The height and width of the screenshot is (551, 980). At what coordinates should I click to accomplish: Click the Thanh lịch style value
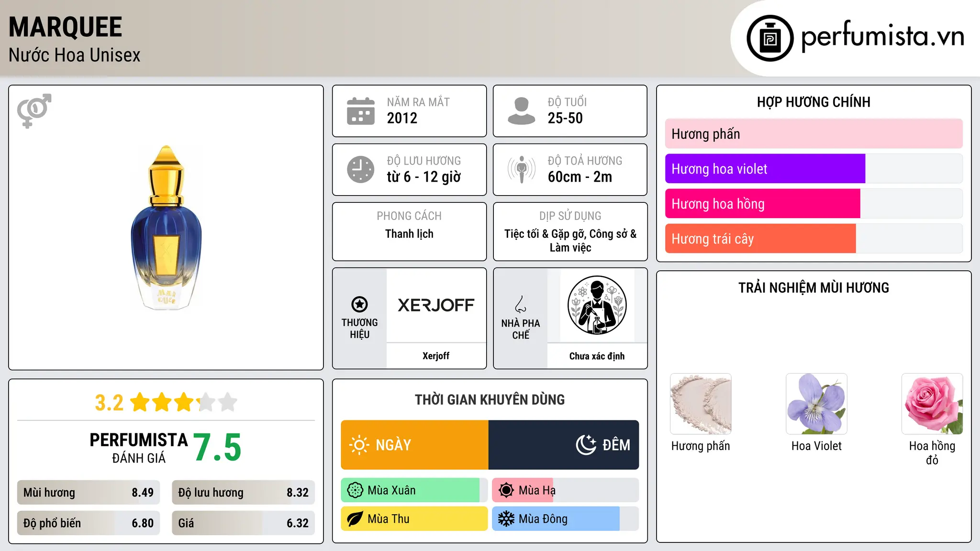click(x=409, y=234)
